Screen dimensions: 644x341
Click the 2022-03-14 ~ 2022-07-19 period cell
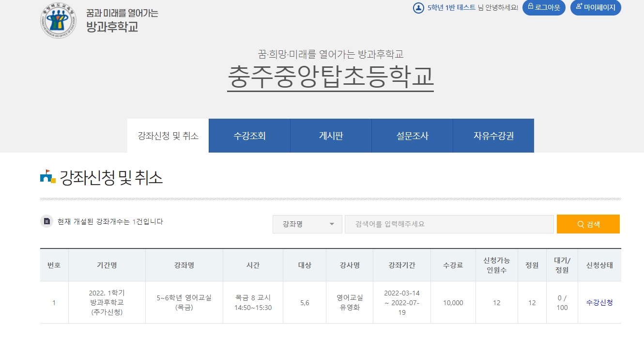402,303
